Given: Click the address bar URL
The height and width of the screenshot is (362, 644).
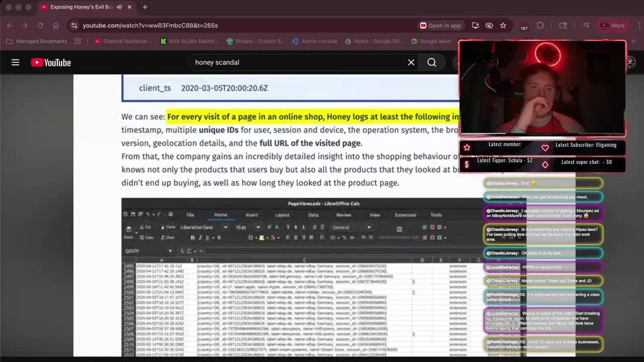Looking at the screenshot, I should tap(150, 25).
